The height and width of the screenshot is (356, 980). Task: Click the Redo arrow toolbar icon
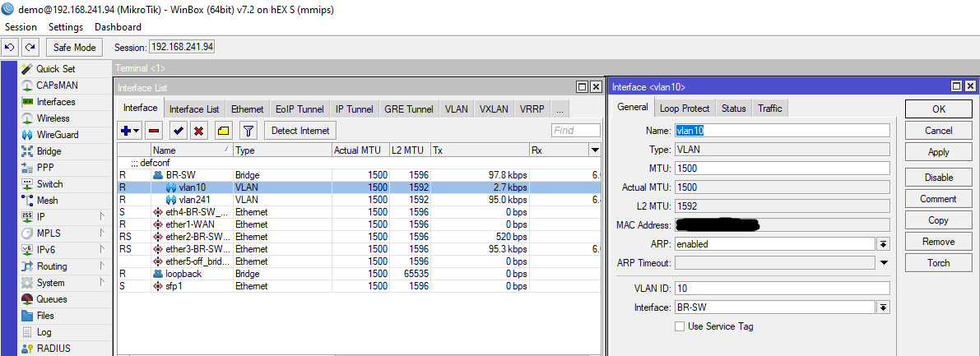pos(30,47)
